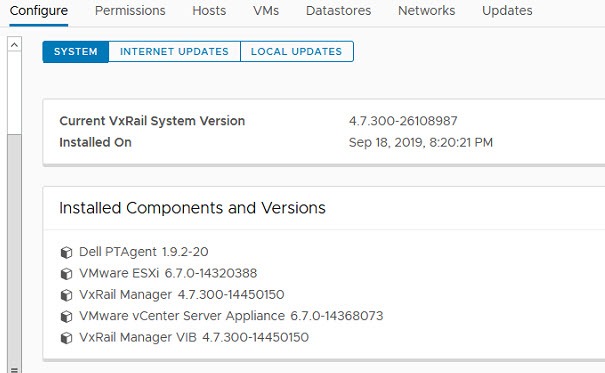Open the Configure tab
Image resolution: width=605 pixels, height=373 pixels.
(x=39, y=11)
